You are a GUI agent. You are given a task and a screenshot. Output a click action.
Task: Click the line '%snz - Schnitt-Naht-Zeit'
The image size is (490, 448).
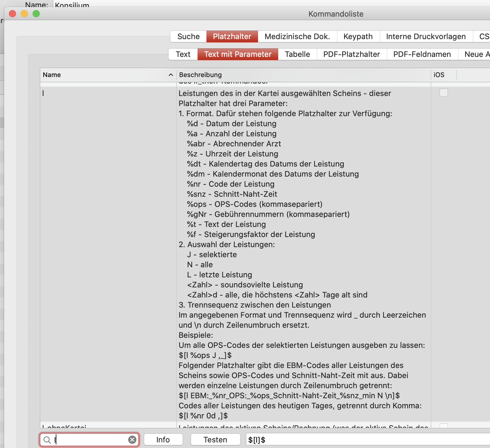click(232, 194)
